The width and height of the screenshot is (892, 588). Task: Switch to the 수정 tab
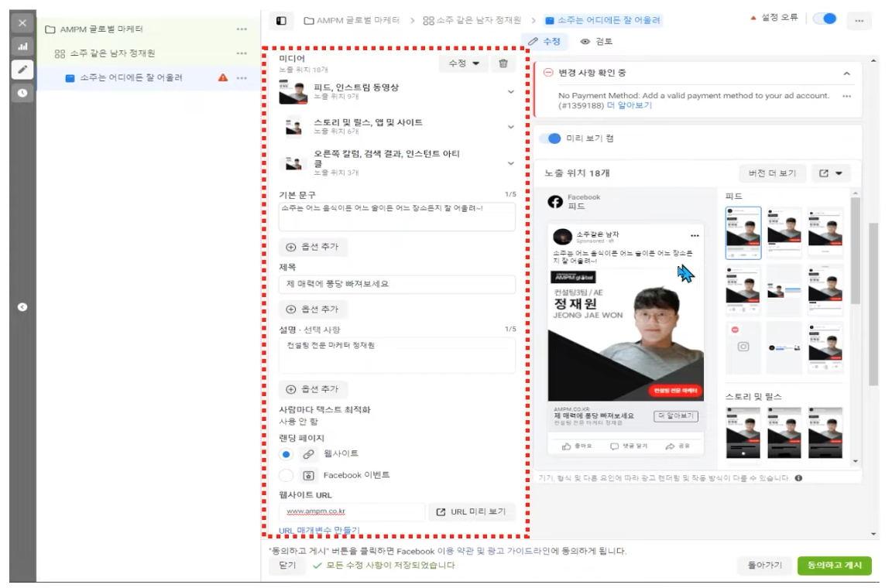pyautogui.click(x=547, y=42)
